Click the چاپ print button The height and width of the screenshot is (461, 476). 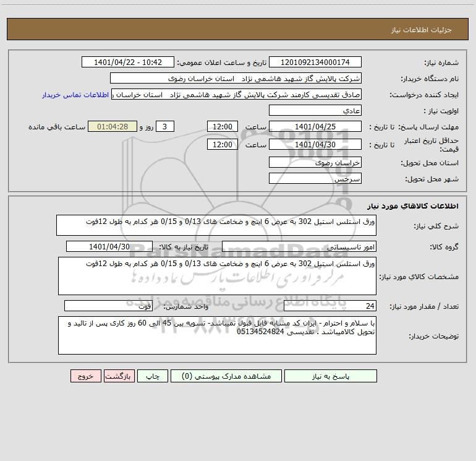[153, 376]
